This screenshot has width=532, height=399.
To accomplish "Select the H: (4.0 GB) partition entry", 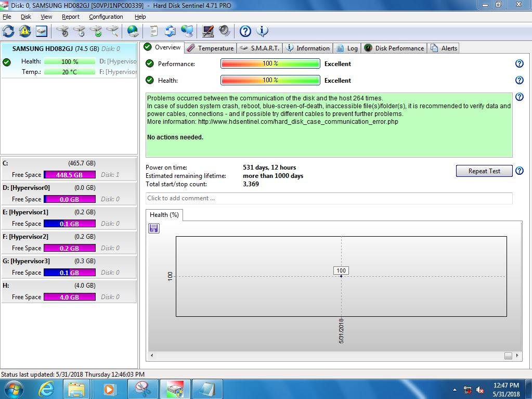I will (69, 291).
